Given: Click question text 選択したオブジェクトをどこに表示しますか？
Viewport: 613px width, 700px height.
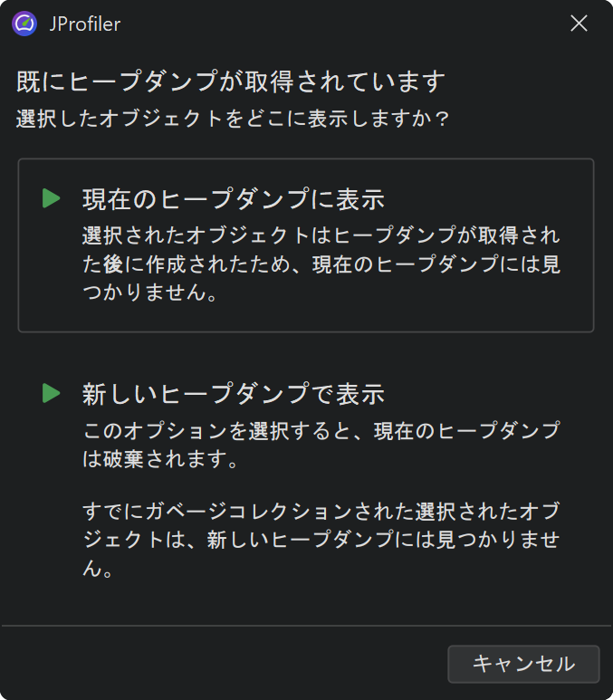Looking at the screenshot, I should pos(233,119).
